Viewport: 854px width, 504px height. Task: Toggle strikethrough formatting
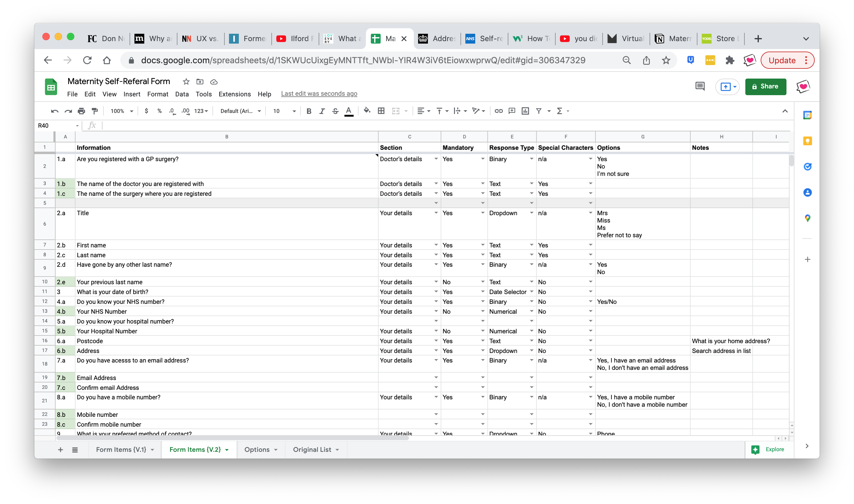[x=335, y=111]
